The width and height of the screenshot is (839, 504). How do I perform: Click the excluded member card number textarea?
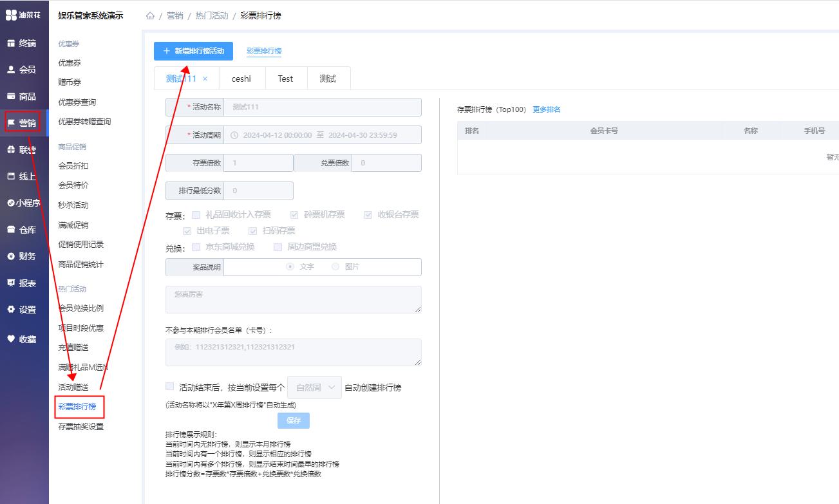(x=294, y=352)
